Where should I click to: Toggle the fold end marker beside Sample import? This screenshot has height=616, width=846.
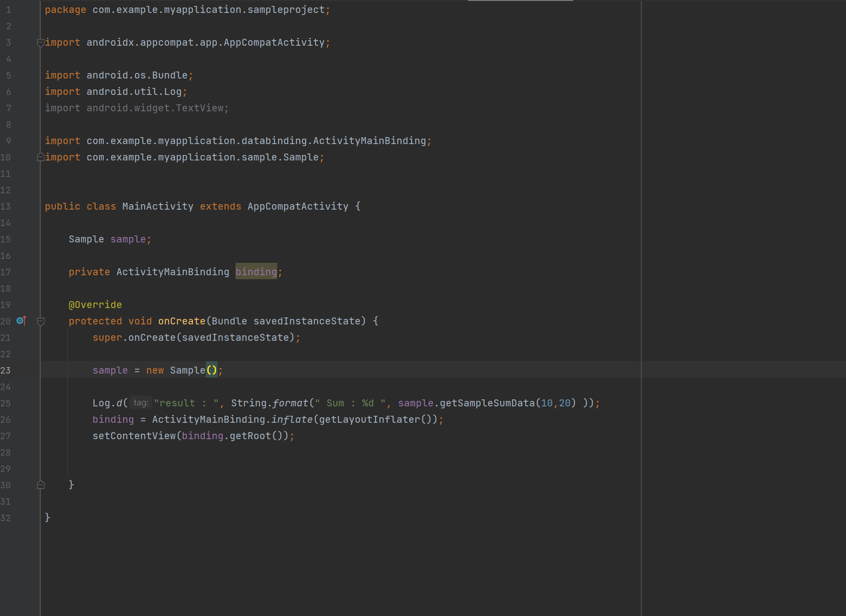(41, 157)
